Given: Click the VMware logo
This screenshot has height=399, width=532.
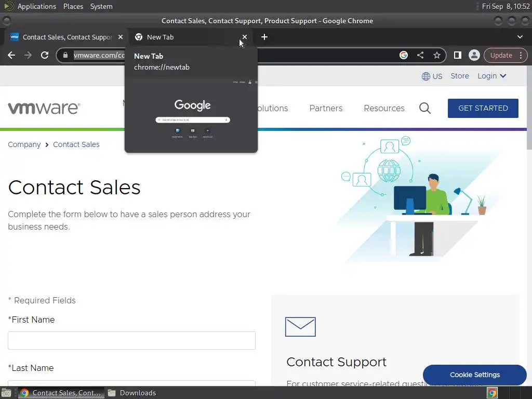Looking at the screenshot, I should (44, 108).
